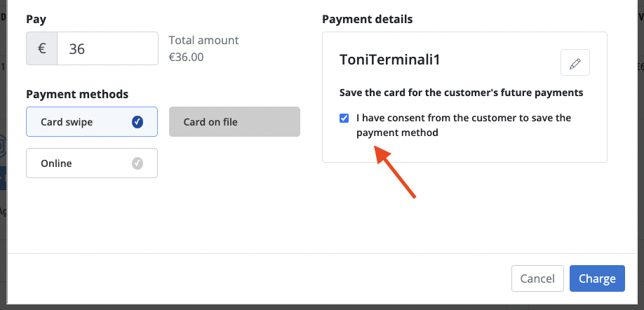Click the grey checkmark icon in Online

click(137, 163)
